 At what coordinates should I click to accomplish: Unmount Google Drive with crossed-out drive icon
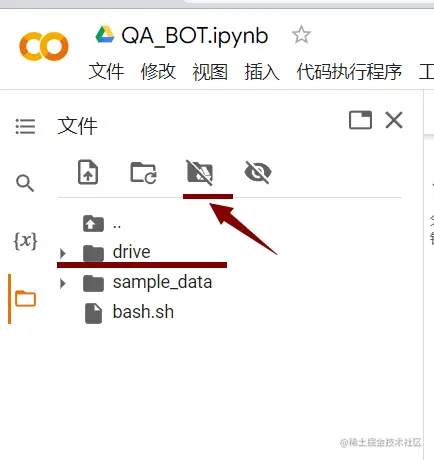(x=200, y=172)
